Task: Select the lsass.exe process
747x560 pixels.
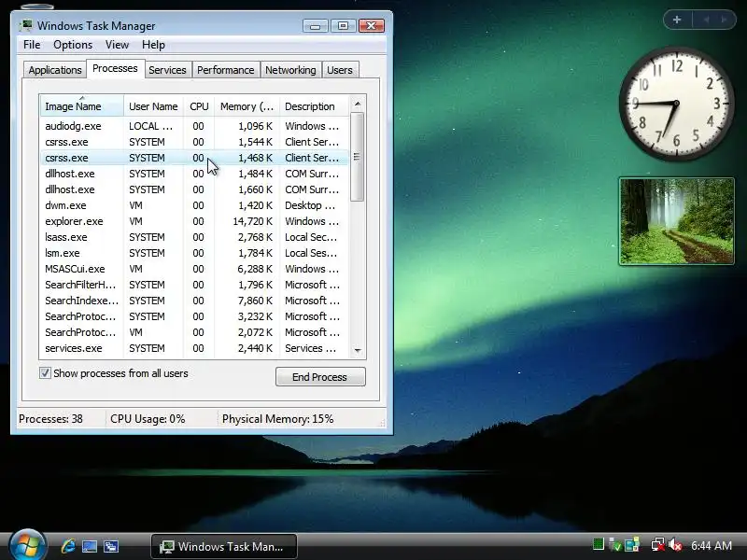Action: pyautogui.click(x=194, y=237)
